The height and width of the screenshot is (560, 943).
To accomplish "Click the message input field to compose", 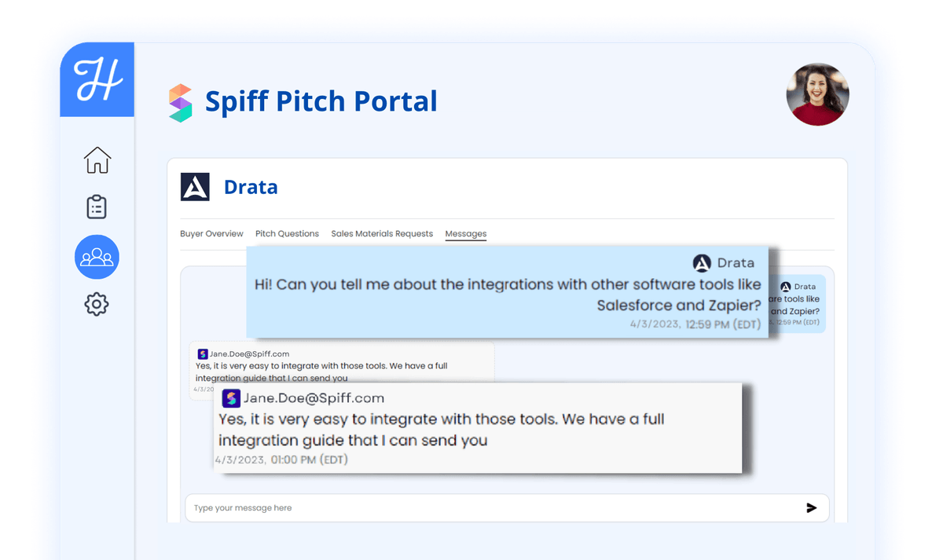I will tap(472, 507).
